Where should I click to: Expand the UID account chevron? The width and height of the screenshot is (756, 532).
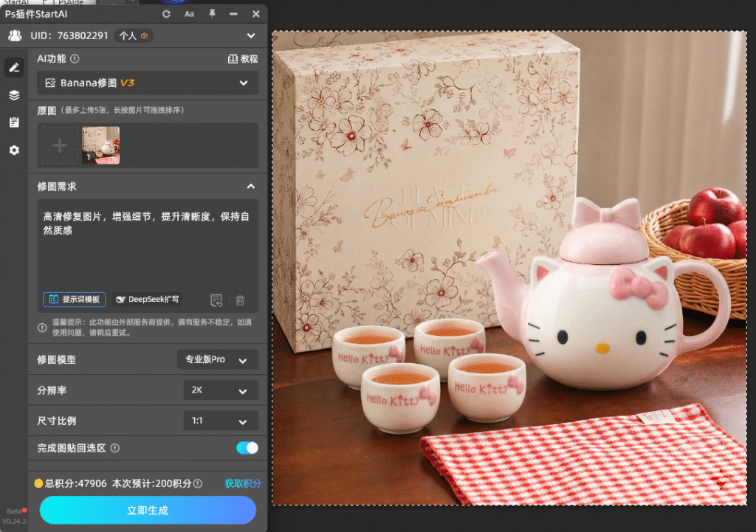click(x=251, y=35)
